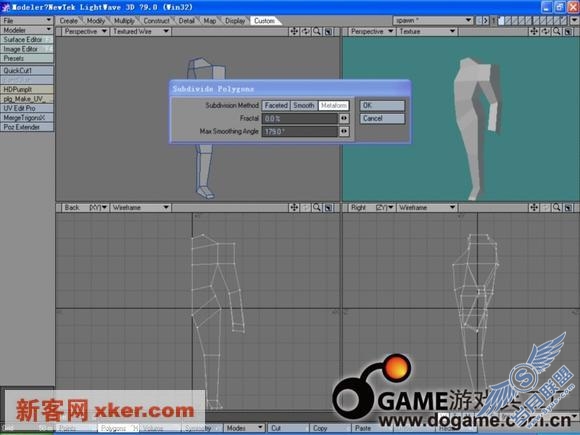The width and height of the screenshot is (580, 435).
Task: Click Cancel in Subdivide Polygons dialog
Action: 382,118
